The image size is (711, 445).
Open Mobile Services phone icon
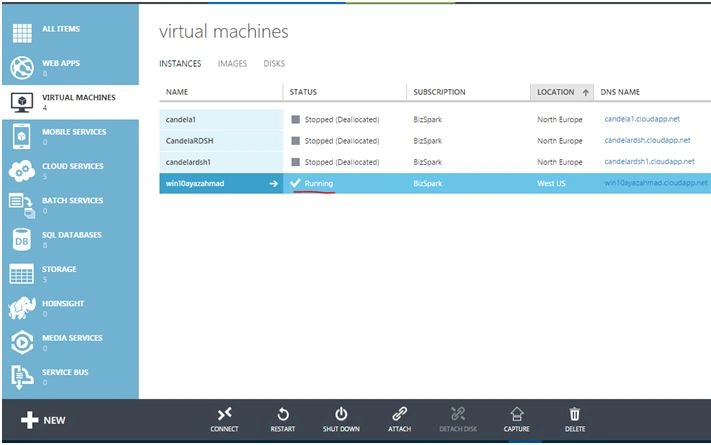[22, 136]
